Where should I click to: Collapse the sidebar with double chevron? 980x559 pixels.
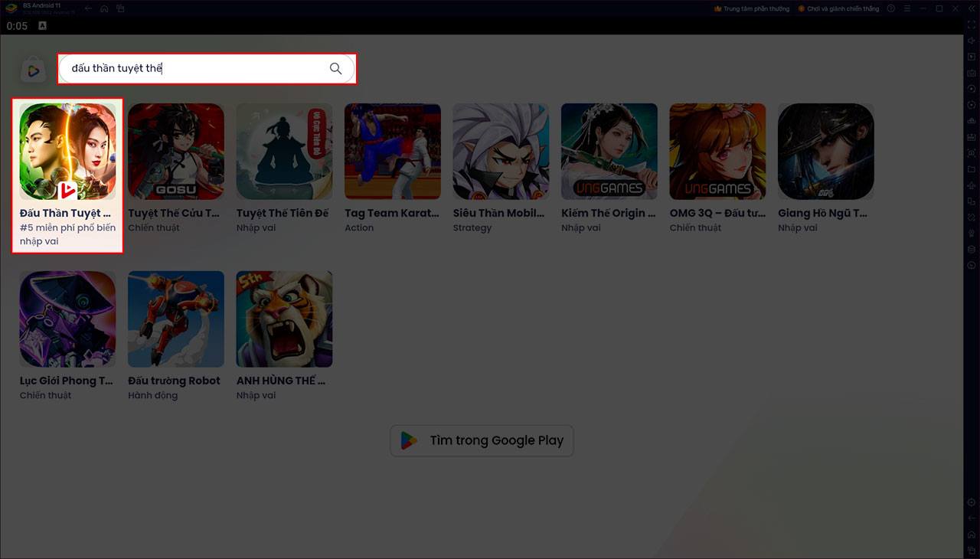pyautogui.click(x=972, y=8)
